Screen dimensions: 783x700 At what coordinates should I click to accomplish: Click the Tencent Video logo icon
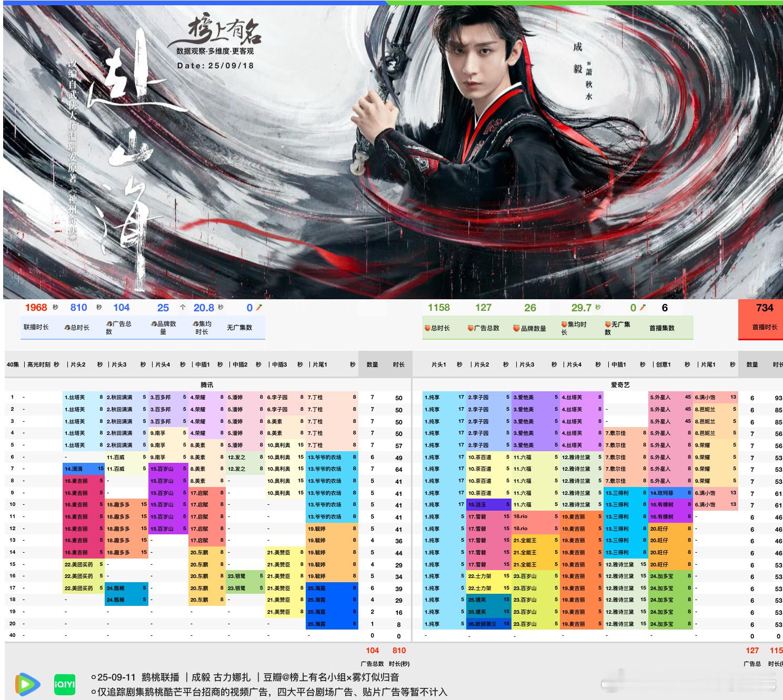pos(27,683)
